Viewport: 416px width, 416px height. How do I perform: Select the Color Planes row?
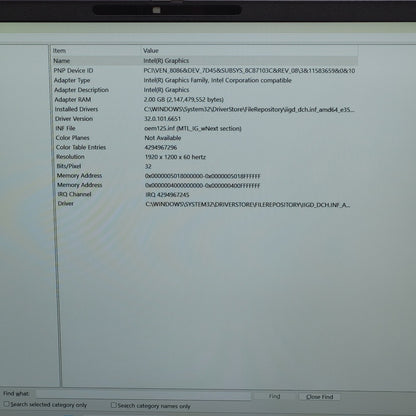204,138
